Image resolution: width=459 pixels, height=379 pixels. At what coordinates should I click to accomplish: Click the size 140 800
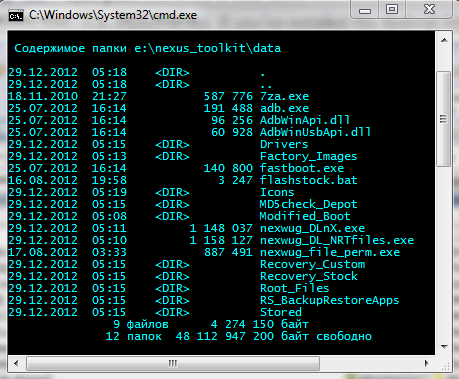coord(228,168)
